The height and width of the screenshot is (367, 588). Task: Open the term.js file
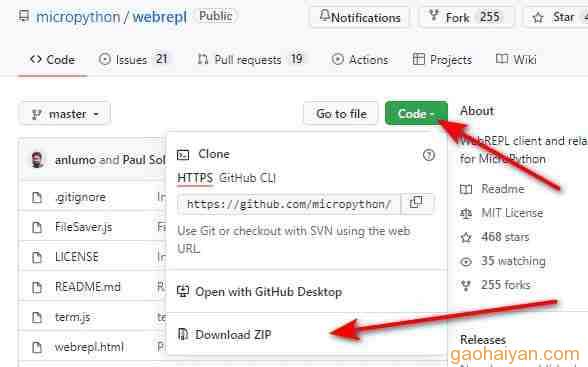(x=73, y=318)
